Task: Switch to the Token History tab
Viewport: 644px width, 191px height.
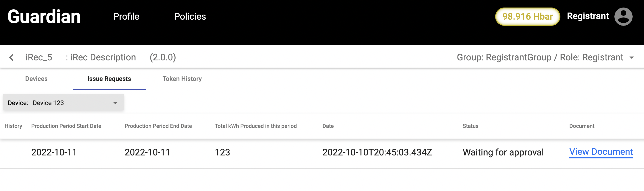Action: [x=182, y=79]
